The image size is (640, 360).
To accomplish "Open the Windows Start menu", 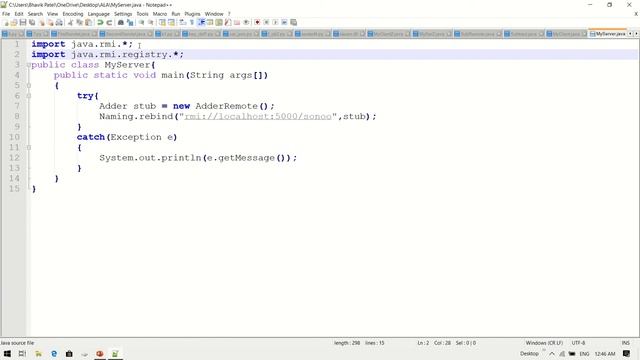I will pyautogui.click(x=7, y=354).
